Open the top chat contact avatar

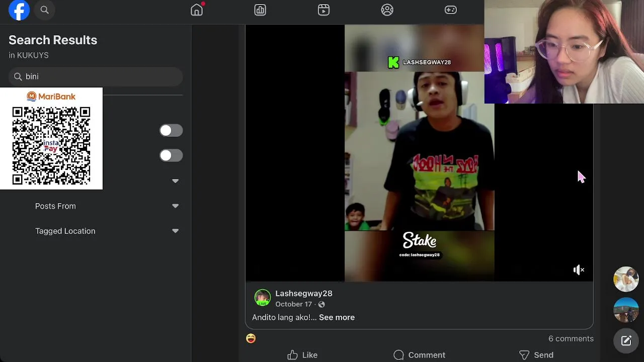click(x=626, y=279)
